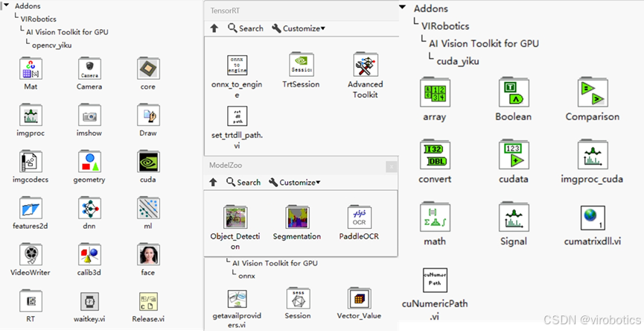Open the cuda palette with NVIDIA icon
The image size is (644, 331).
(x=148, y=162)
